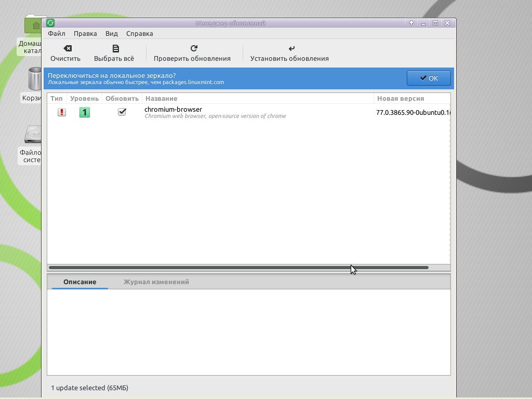Sort by the Тип column header
The height and width of the screenshot is (399, 532).
[x=57, y=98]
